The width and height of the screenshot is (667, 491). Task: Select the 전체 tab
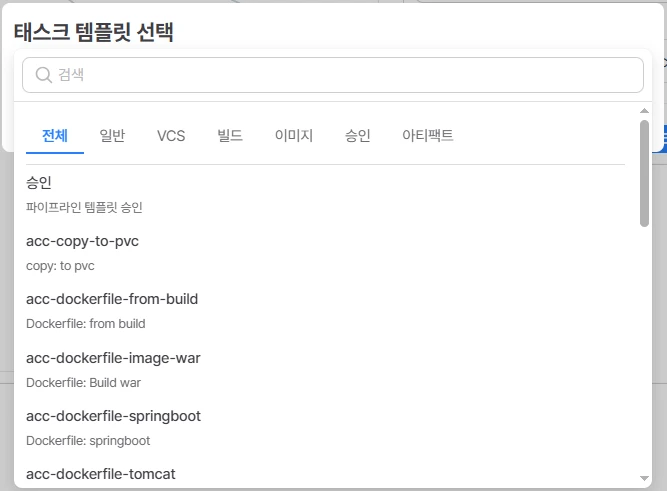point(55,136)
